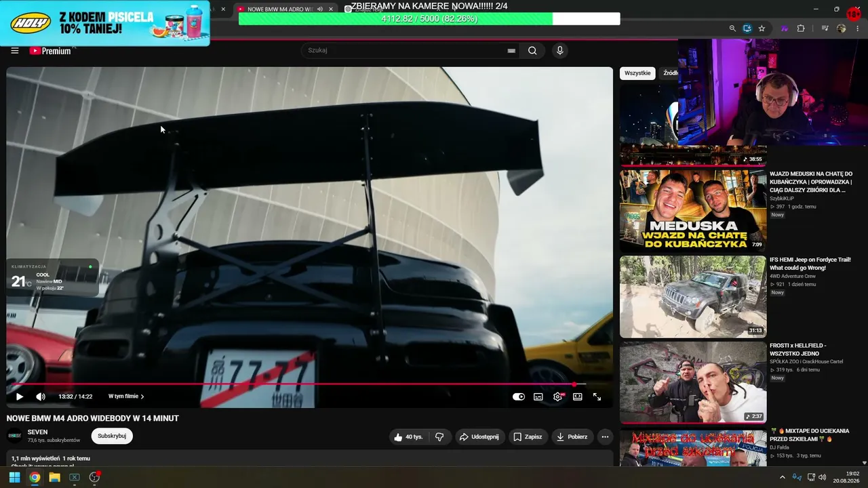Image resolution: width=868 pixels, height=488 pixels.
Task: Open Chrome zoom magnifier in address bar
Action: (x=732, y=28)
